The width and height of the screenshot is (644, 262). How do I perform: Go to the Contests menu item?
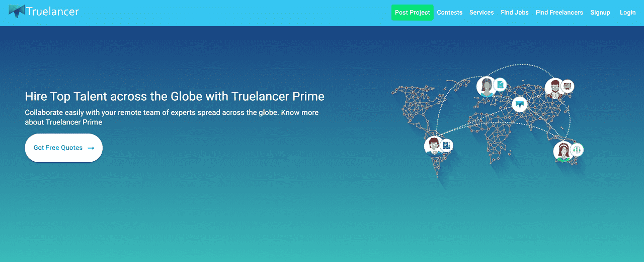pyautogui.click(x=450, y=13)
